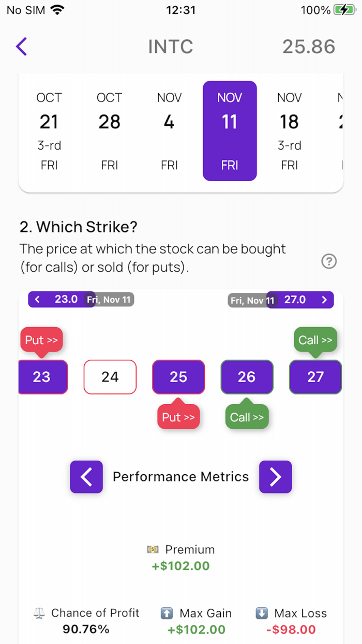Click left chevron beside 23.0 strike range
Image resolution: width=362 pixels, height=644 pixels.
pyautogui.click(x=37, y=299)
